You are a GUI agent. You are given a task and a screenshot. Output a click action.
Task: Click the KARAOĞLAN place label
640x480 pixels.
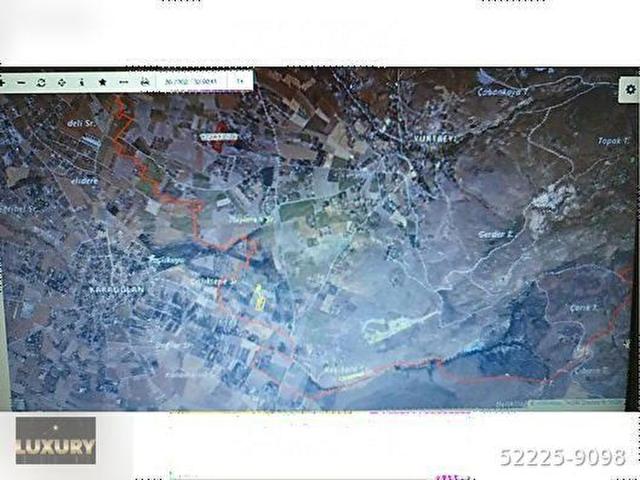tap(117, 290)
